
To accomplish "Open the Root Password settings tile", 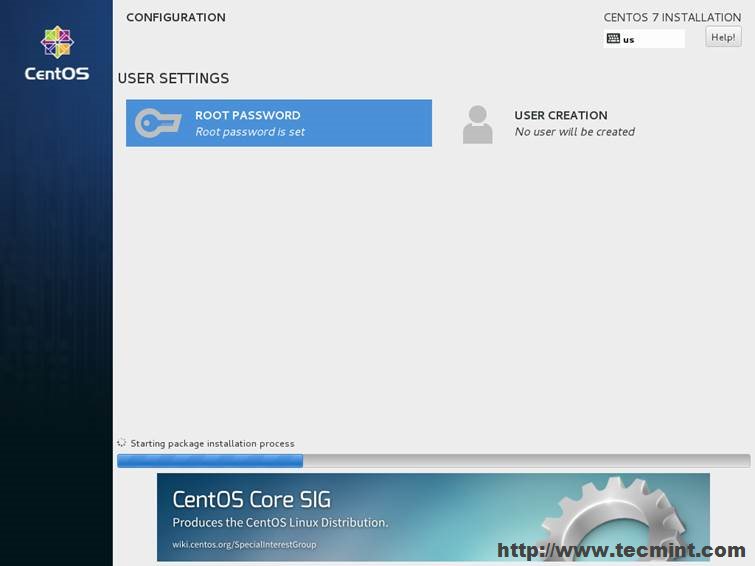I will point(279,123).
